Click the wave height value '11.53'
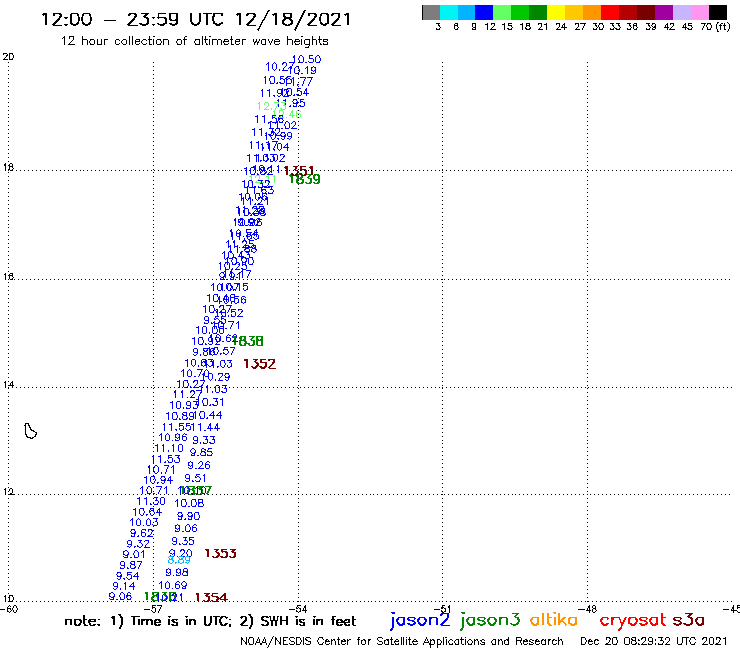The width and height of the screenshot is (740, 650). 166,459
